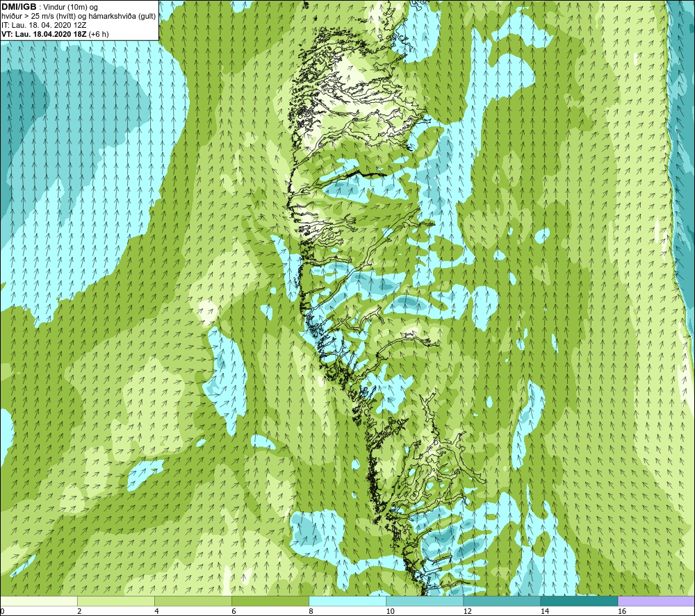Click the "IT: Lau. 18. 04. 2020 12Z" line
Screen dimensions: 695x616
(44, 25)
